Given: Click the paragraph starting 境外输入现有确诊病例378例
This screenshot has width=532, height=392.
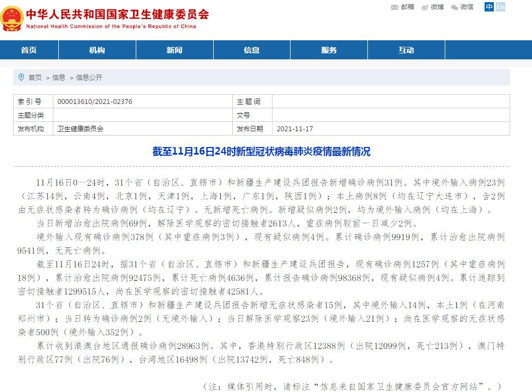Looking at the screenshot, I should click(261, 243).
